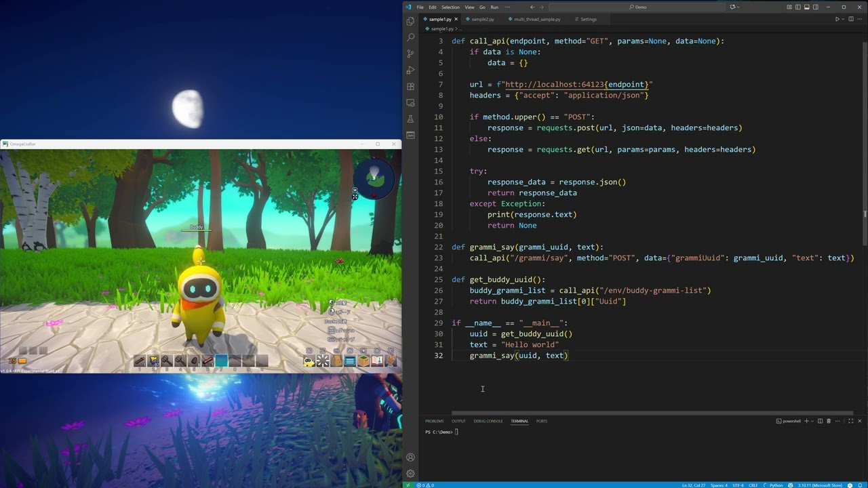Viewport: 868px width, 488px height.
Task: Open editor More Actions ellipsis
Action: tap(860, 19)
